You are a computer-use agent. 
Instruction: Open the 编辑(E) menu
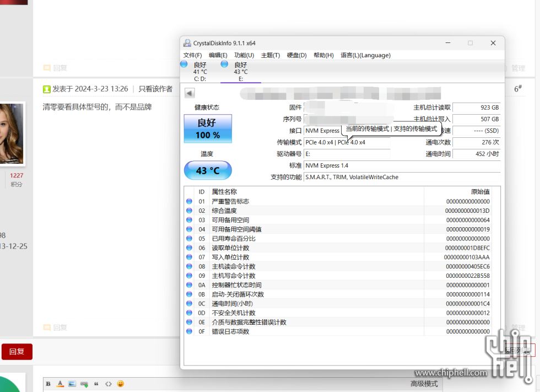pyautogui.click(x=218, y=55)
